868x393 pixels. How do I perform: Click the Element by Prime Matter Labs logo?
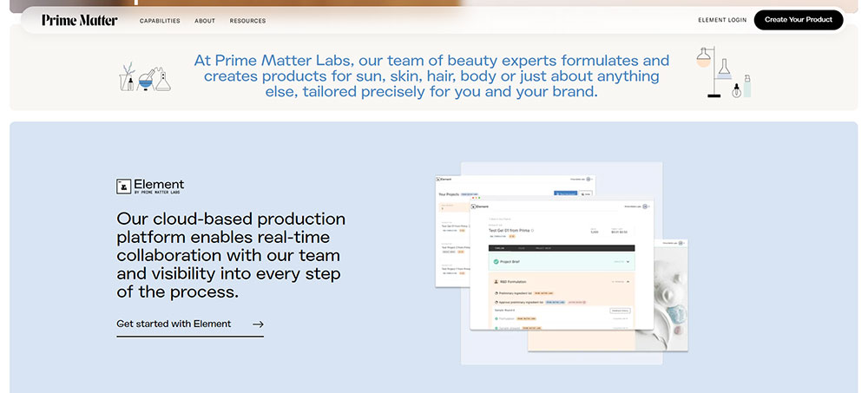(x=150, y=186)
